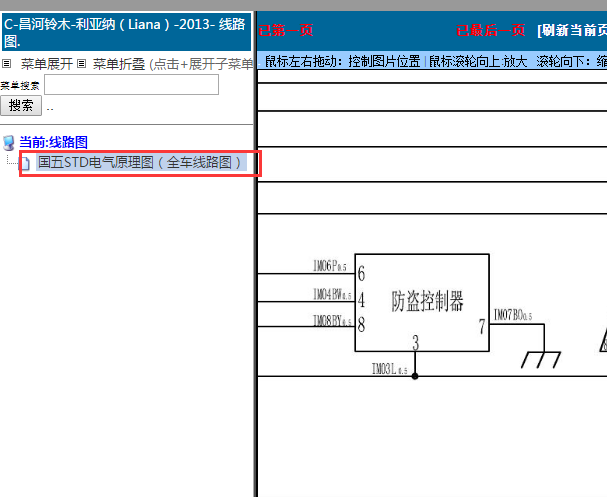This screenshot has width=607, height=497.
Task: Click 刷新当前页 refresh link
Action: [572, 30]
